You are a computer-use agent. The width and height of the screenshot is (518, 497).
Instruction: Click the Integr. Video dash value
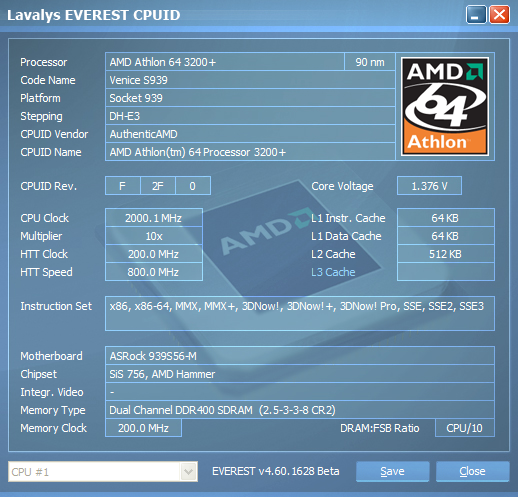[300, 392]
